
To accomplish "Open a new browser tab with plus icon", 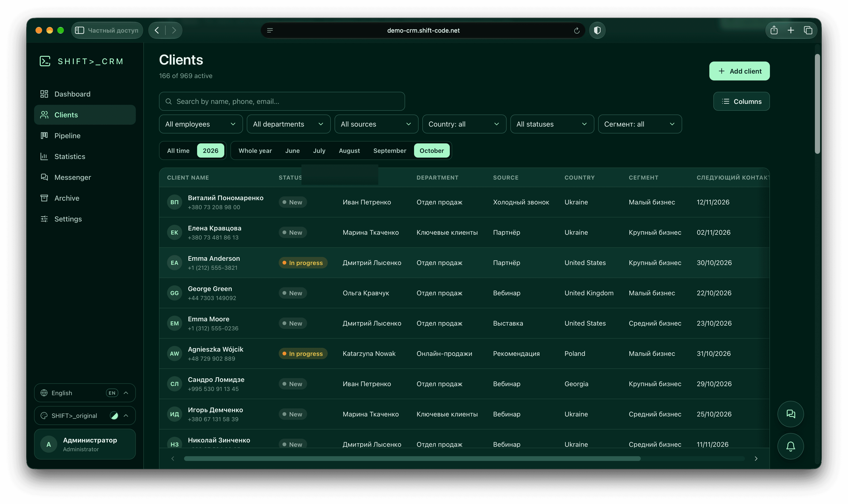I will [x=791, y=30].
